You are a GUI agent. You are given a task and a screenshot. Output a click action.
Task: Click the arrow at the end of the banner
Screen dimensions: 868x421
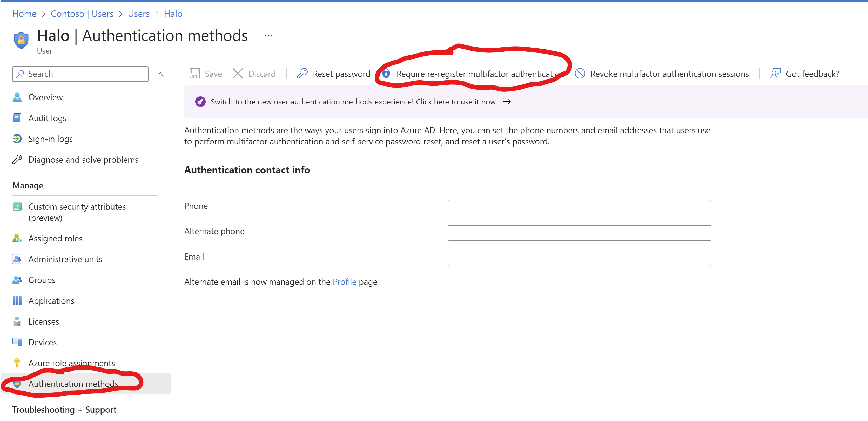click(507, 102)
